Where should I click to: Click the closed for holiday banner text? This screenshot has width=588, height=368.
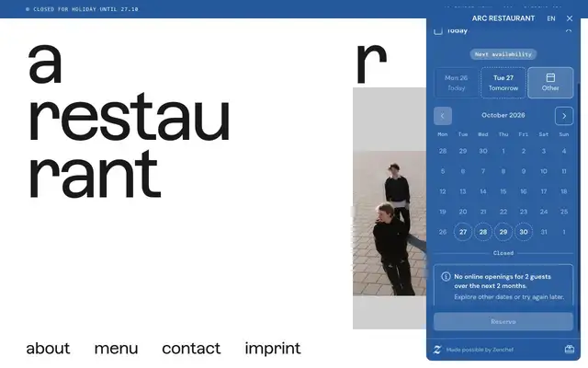85,9
